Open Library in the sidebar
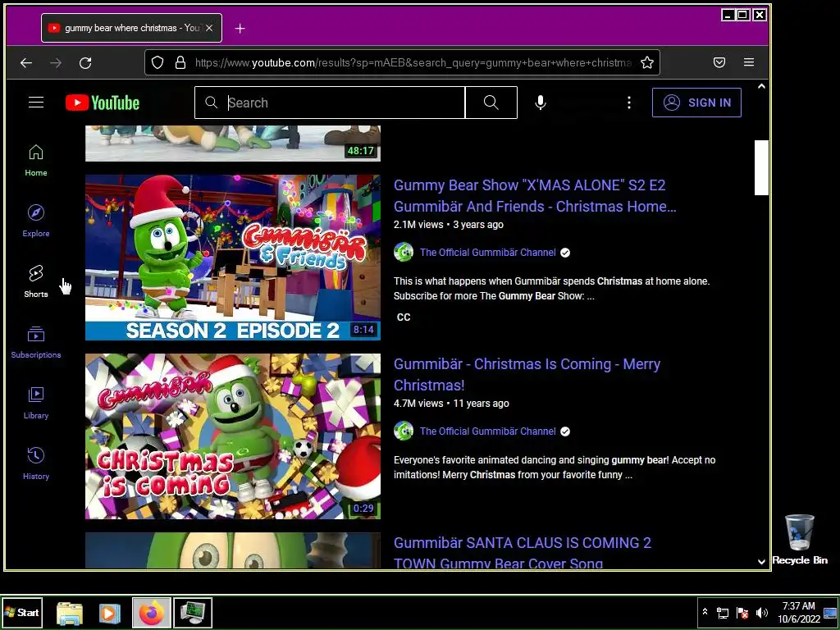Screen dimensions: 840x630 tap(36, 402)
